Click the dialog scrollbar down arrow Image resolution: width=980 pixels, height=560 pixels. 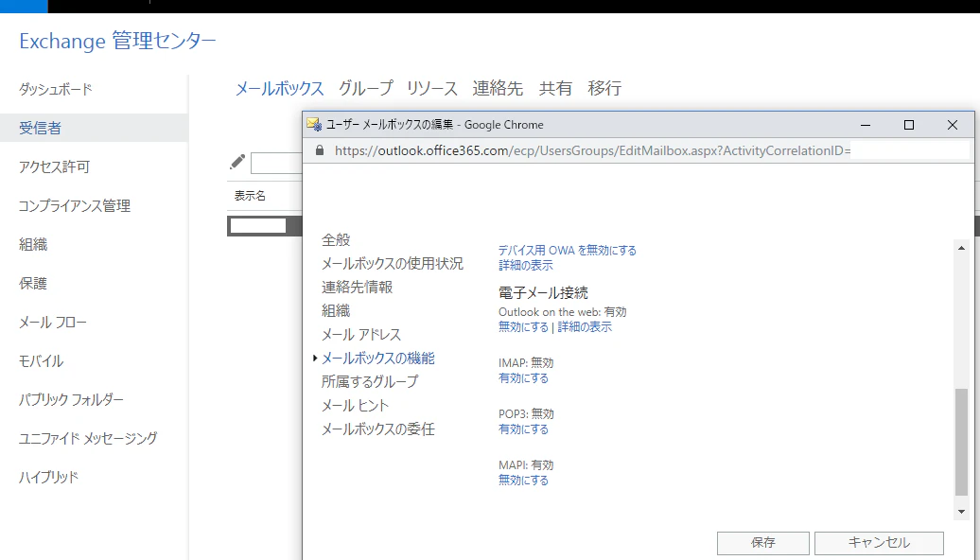click(961, 512)
